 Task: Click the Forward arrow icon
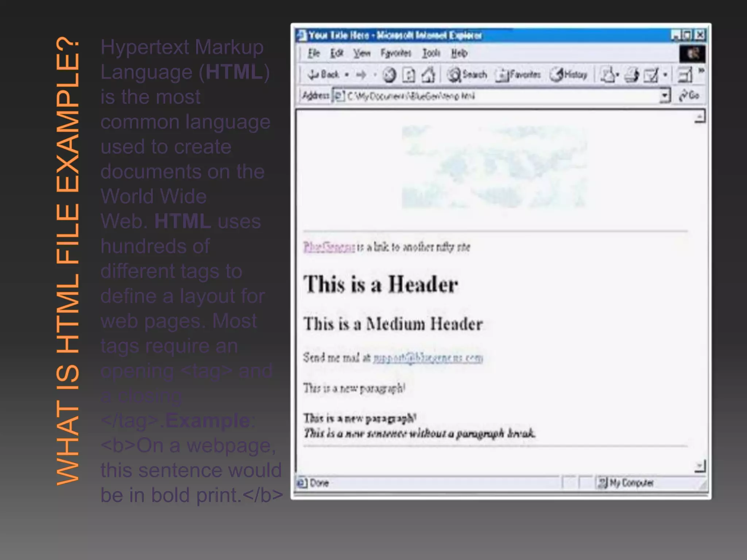[x=361, y=75]
